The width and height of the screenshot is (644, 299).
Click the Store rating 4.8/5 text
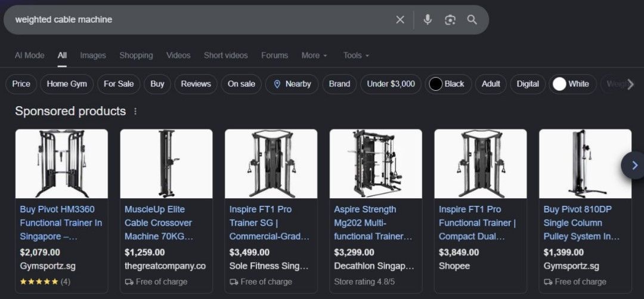(364, 282)
